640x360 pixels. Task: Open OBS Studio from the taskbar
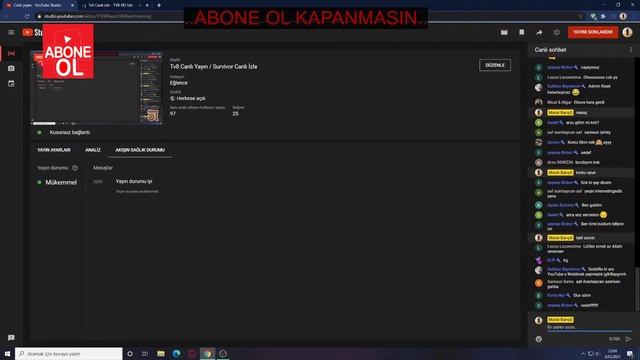pyautogui.click(x=223, y=353)
